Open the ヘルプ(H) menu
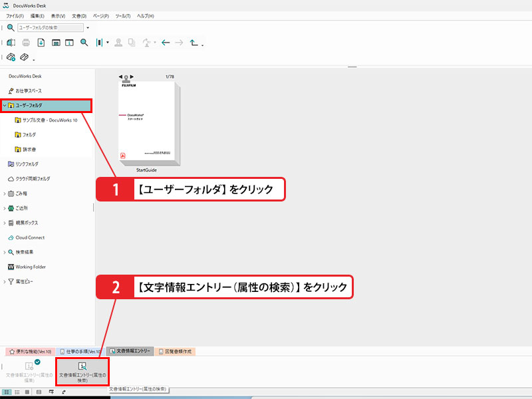This screenshot has height=399, width=532. pyautogui.click(x=145, y=16)
